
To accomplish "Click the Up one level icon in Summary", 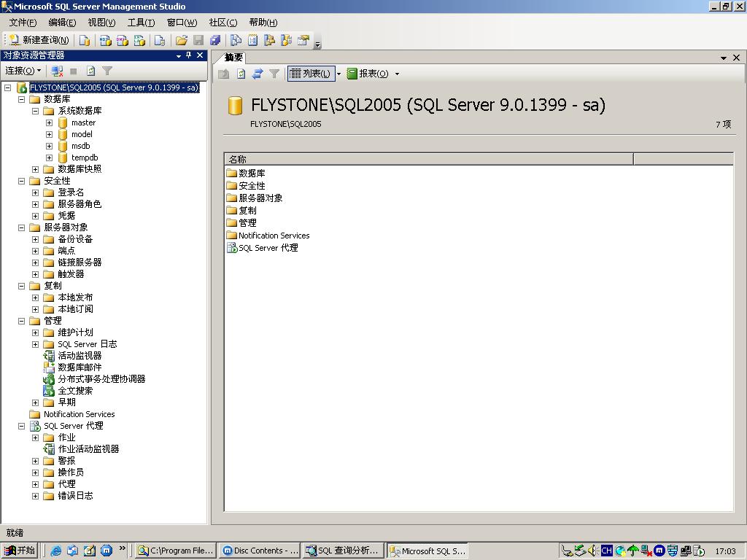I will (x=223, y=74).
